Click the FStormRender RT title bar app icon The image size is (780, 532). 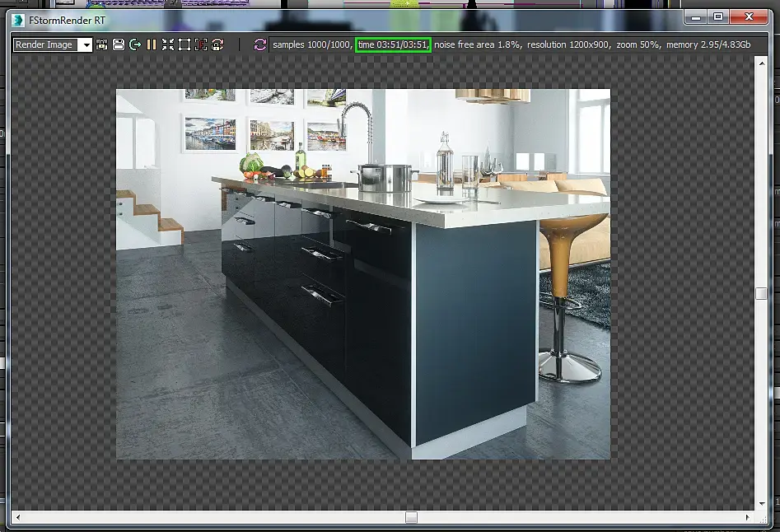click(18, 21)
